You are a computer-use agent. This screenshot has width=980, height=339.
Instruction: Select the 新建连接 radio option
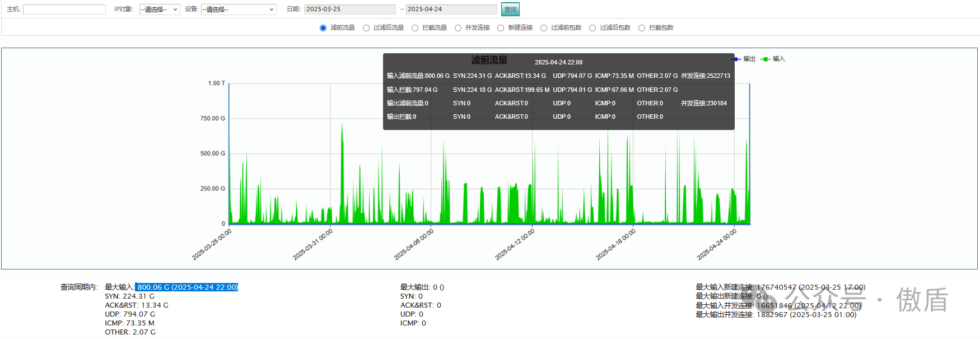(x=501, y=28)
